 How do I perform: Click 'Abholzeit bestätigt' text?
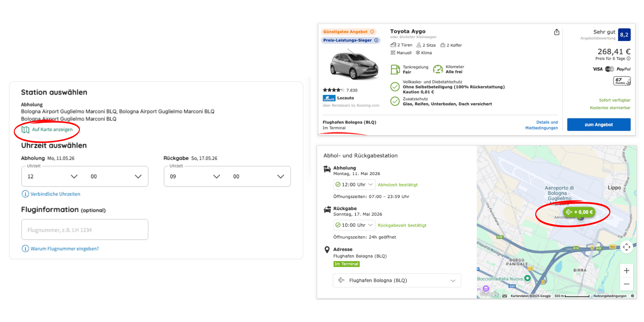point(398,185)
